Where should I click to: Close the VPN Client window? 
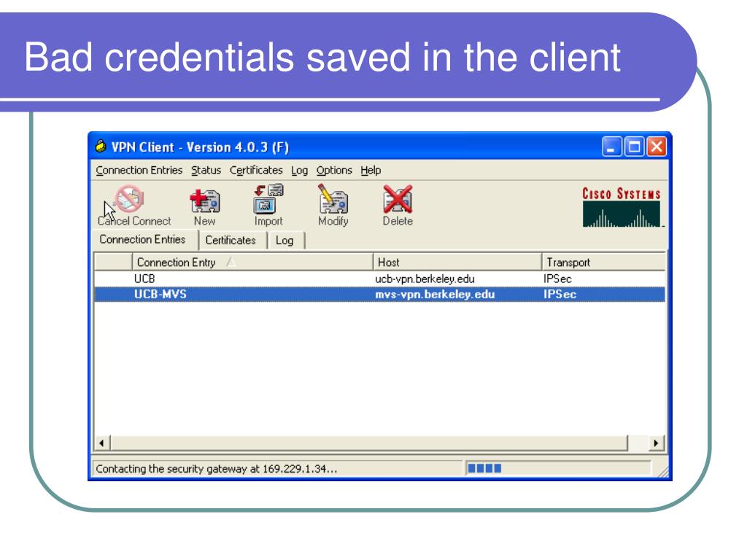pyautogui.click(x=657, y=147)
